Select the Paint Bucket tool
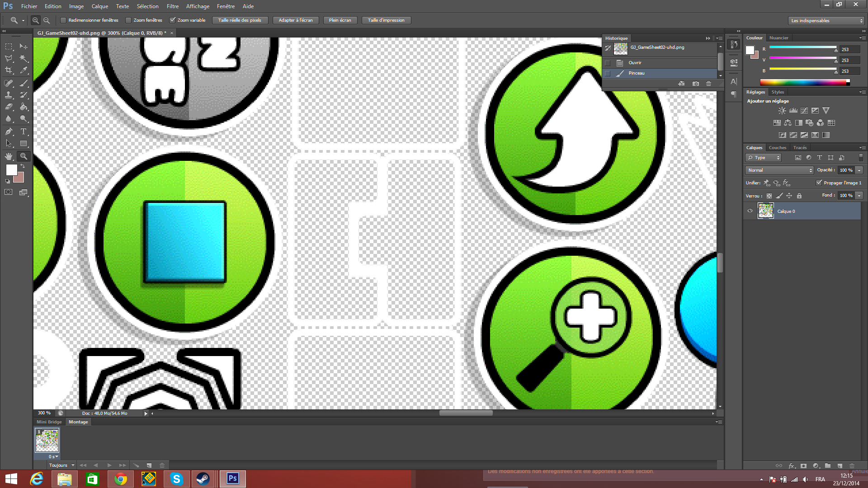This screenshot has width=868, height=488. (24, 107)
